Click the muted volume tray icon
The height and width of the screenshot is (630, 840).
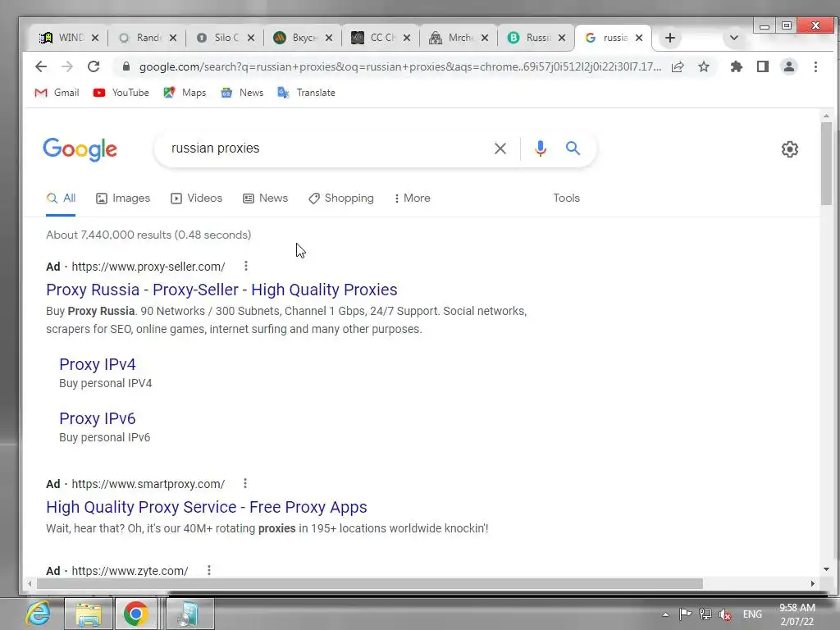(x=725, y=614)
